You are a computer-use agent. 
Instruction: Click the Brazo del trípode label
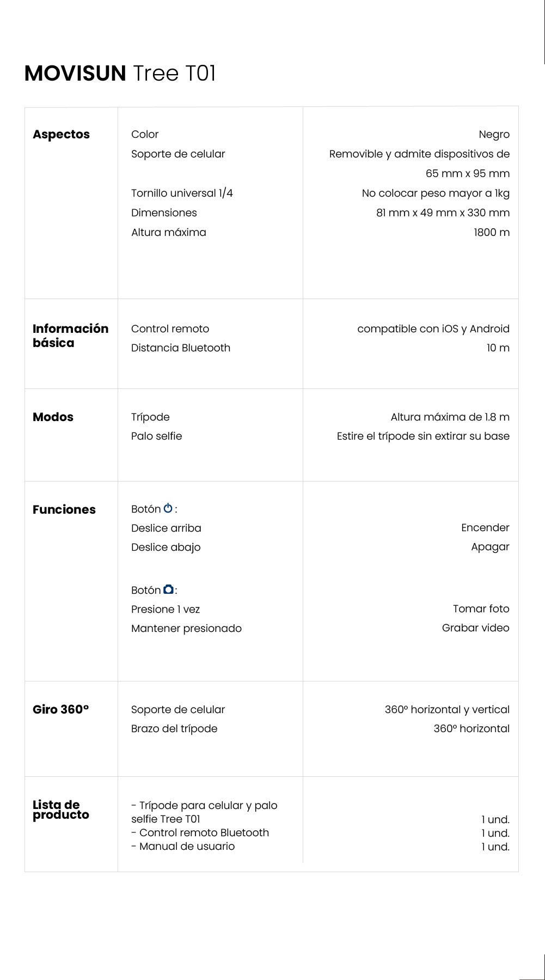point(174,729)
